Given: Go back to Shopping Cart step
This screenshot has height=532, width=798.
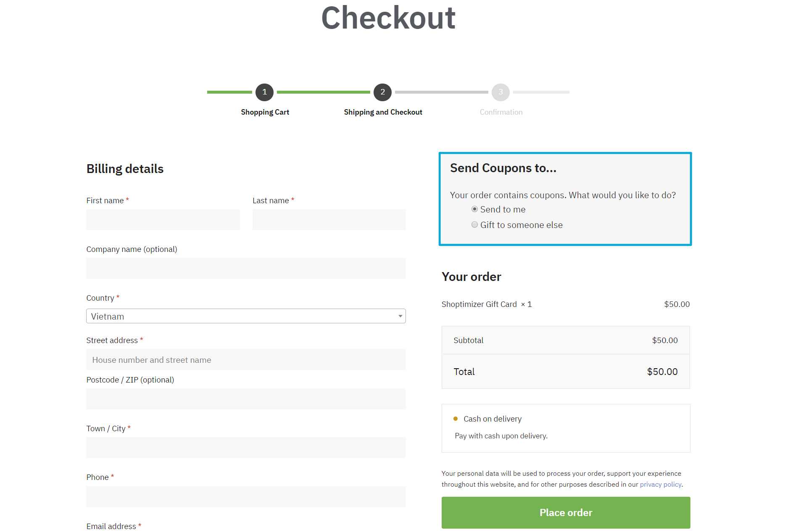Looking at the screenshot, I should click(265, 112).
